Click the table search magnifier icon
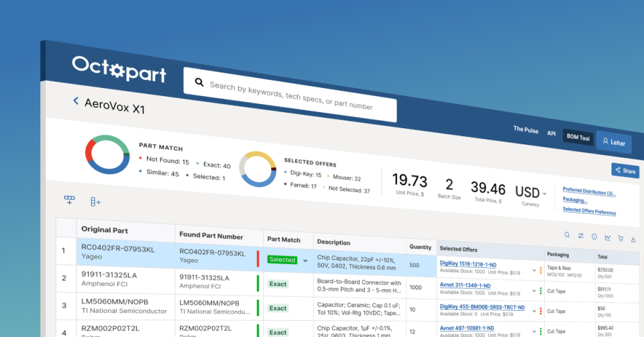644x337 pixels. tap(567, 235)
